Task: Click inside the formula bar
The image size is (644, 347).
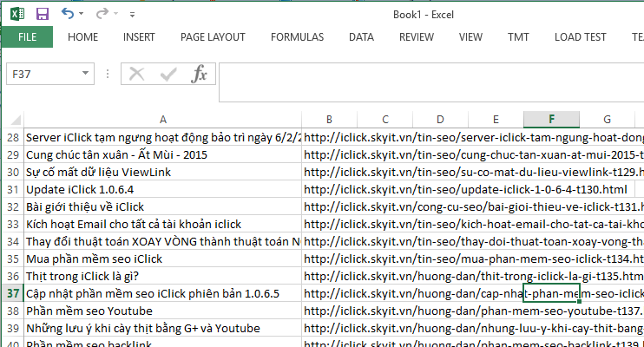Action: (x=431, y=82)
